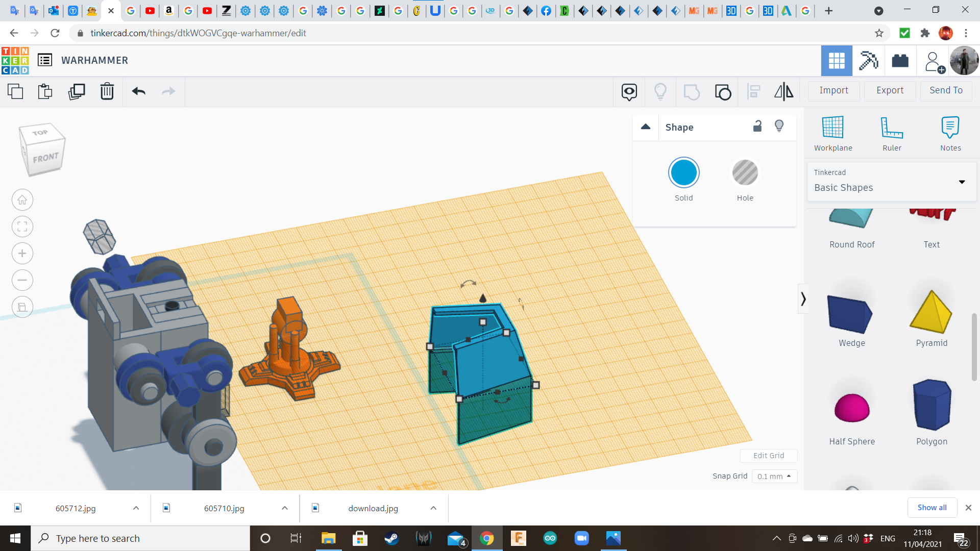Click the Export button in toolbar

(x=890, y=90)
